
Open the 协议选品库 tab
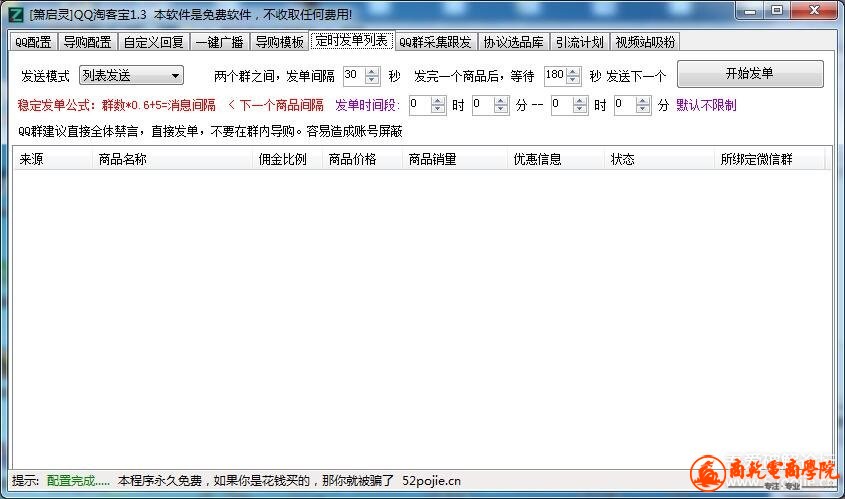click(513, 42)
